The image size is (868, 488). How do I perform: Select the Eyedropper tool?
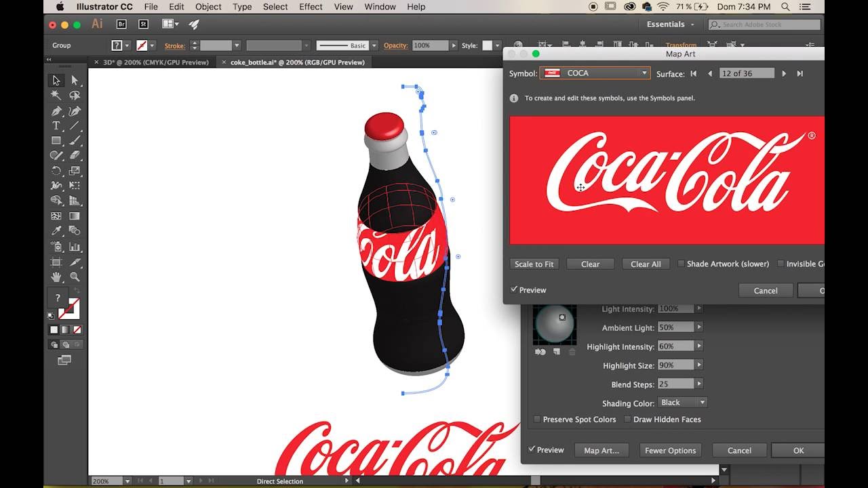56,231
